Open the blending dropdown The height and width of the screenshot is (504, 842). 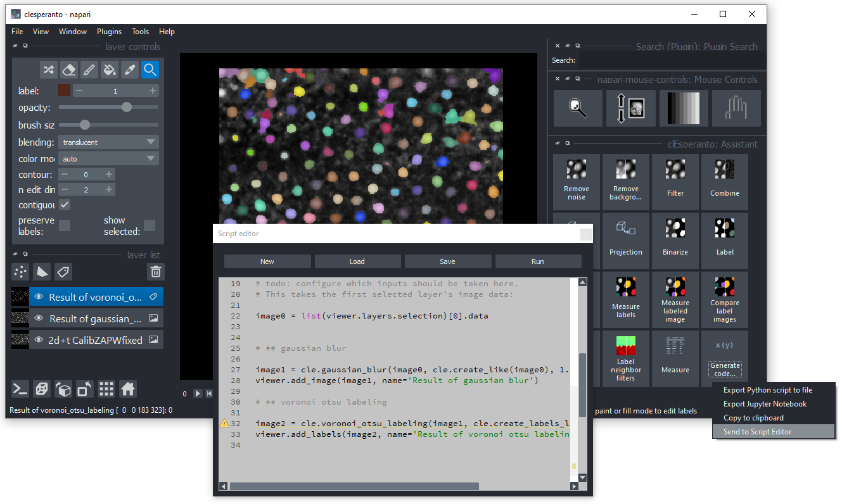tap(108, 142)
